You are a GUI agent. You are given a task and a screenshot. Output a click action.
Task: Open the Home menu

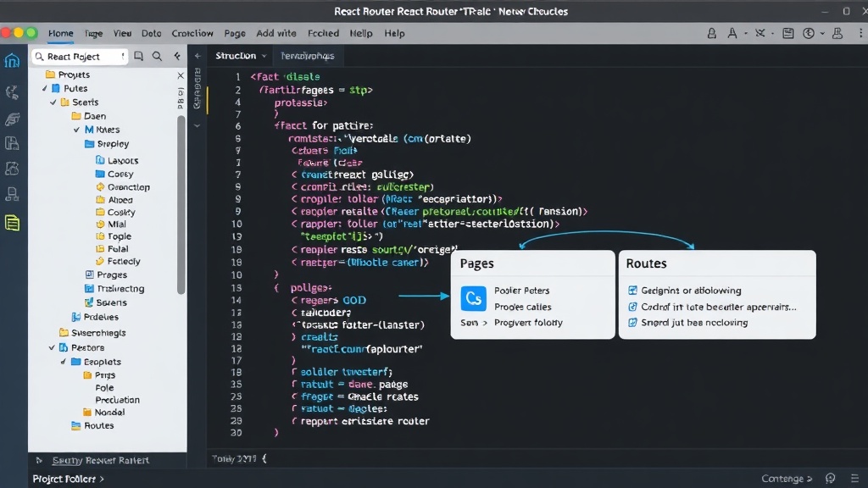pyautogui.click(x=60, y=33)
